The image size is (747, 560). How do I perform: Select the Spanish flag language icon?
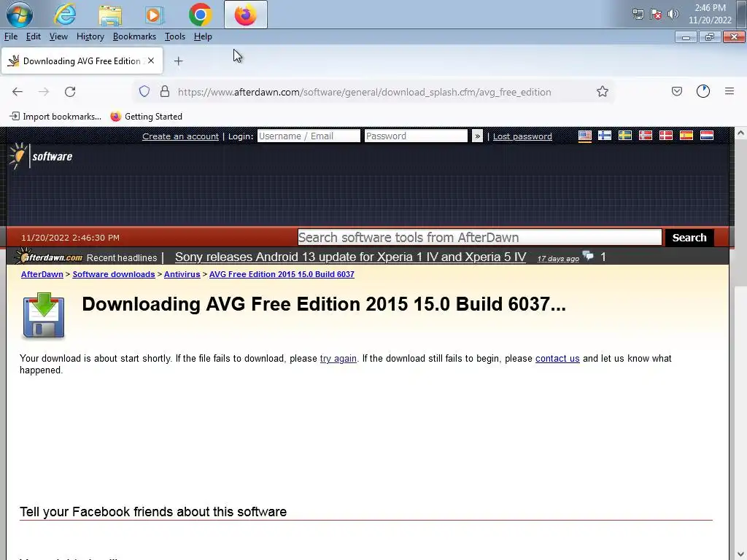click(x=686, y=136)
